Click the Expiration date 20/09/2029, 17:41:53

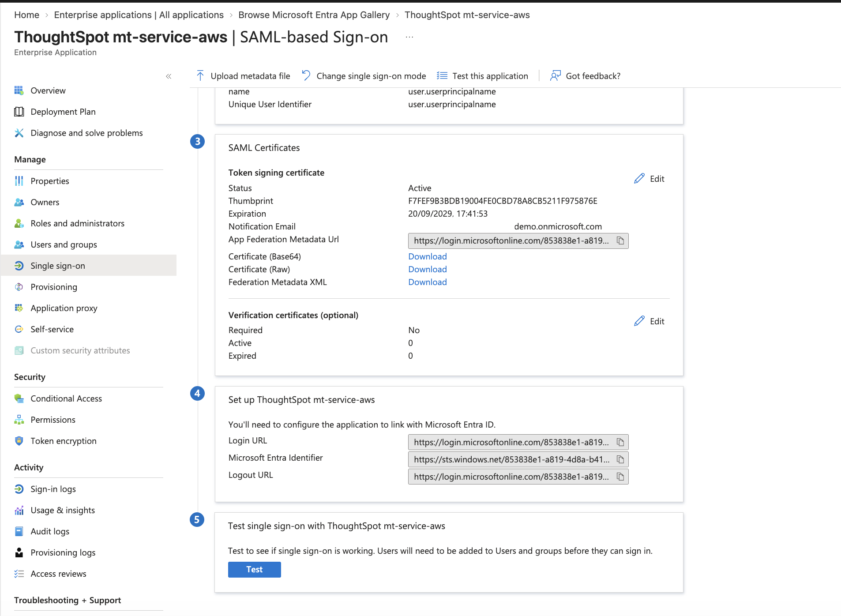pyautogui.click(x=448, y=214)
